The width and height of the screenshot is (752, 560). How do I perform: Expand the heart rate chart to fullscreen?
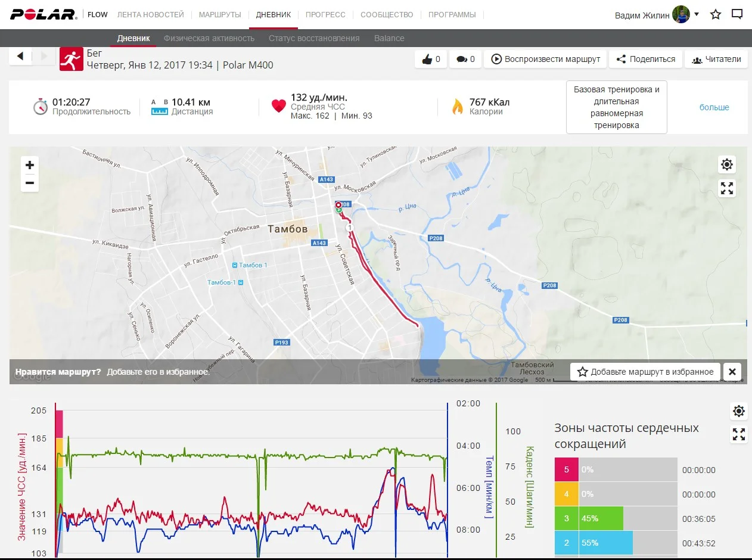[739, 434]
